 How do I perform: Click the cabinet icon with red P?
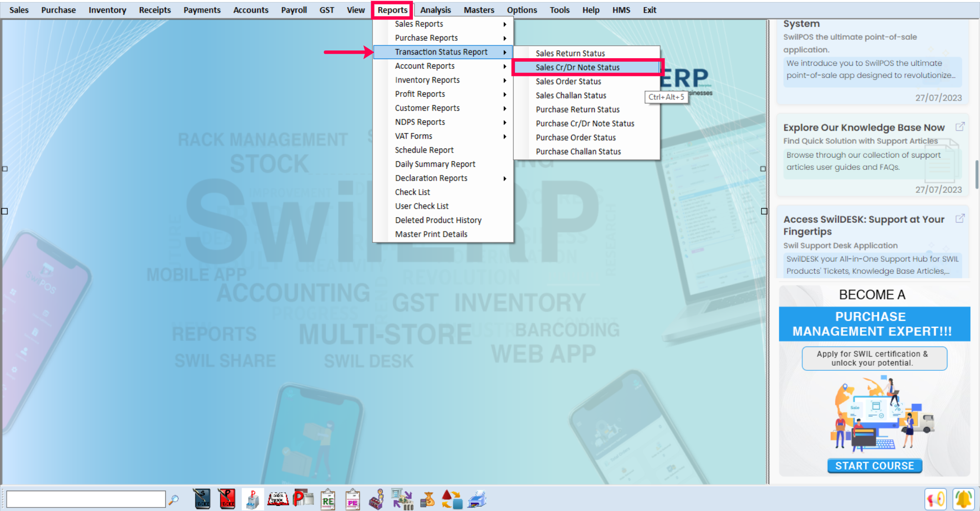pyautogui.click(x=252, y=499)
